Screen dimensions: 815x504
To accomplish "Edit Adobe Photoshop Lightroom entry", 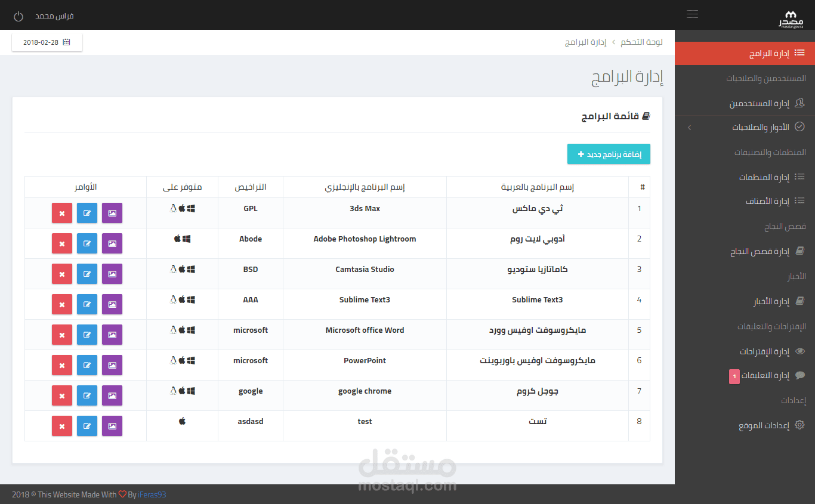I will [87, 243].
